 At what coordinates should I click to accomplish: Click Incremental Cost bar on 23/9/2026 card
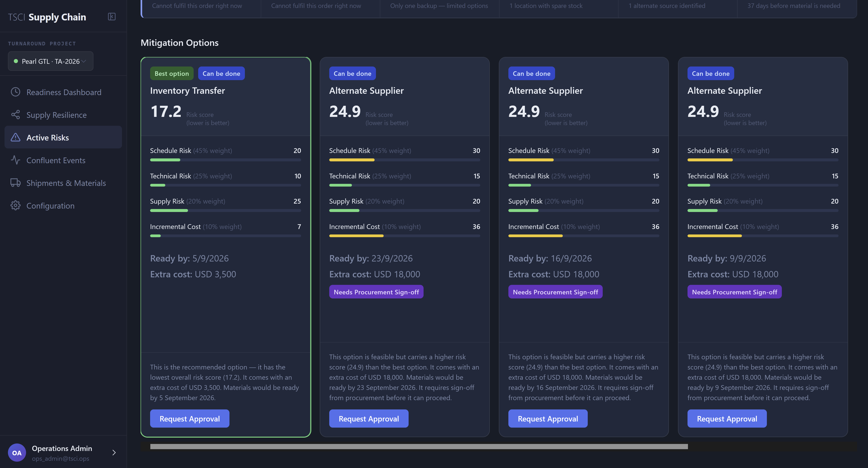[404, 236]
